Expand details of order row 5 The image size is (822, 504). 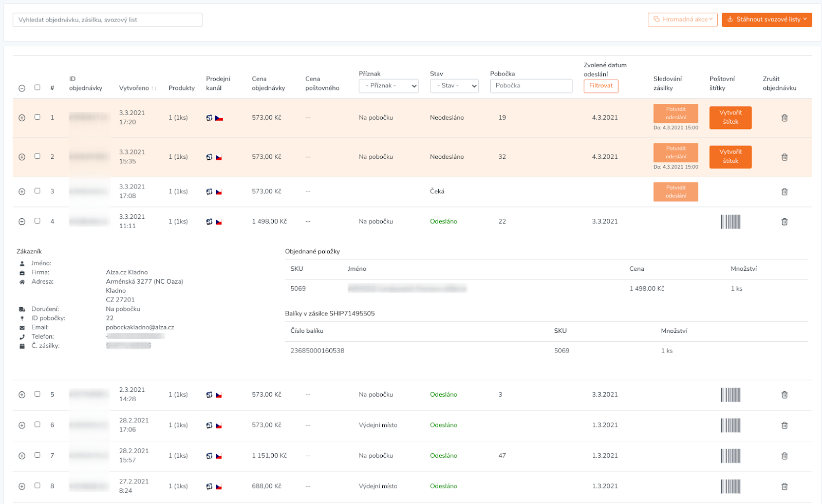click(x=22, y=395)
